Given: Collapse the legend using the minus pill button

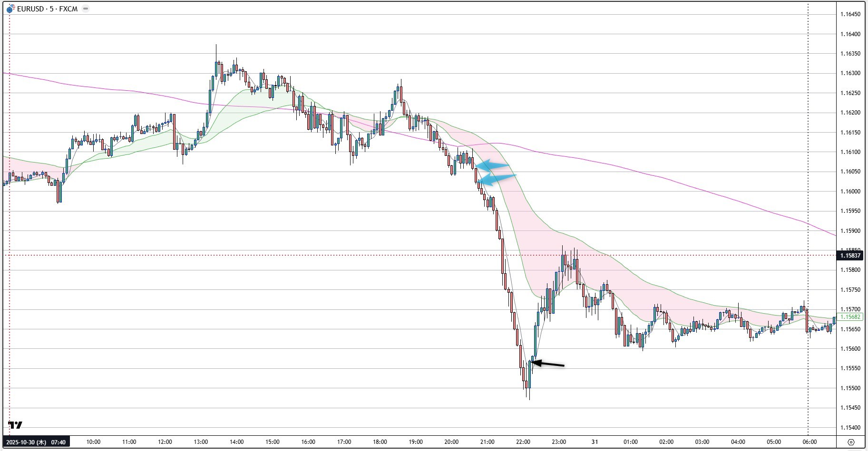Looking at the screenshot, I should (86, 9).
